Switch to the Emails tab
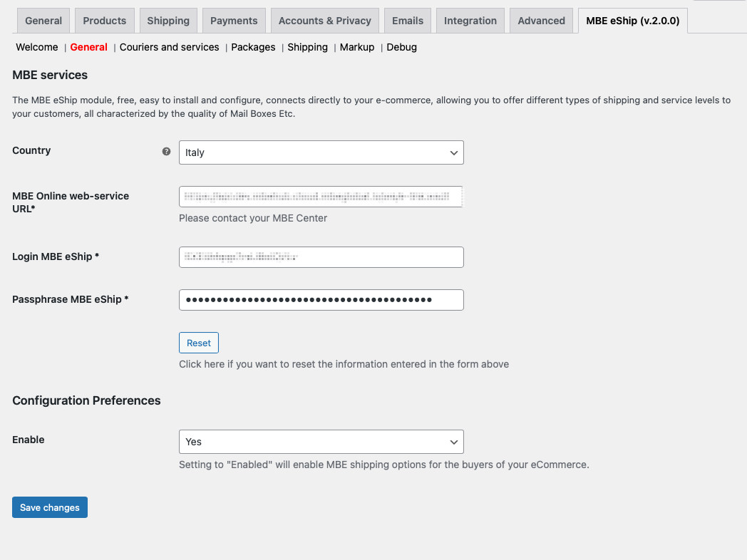747x560 pixels. 408,21
